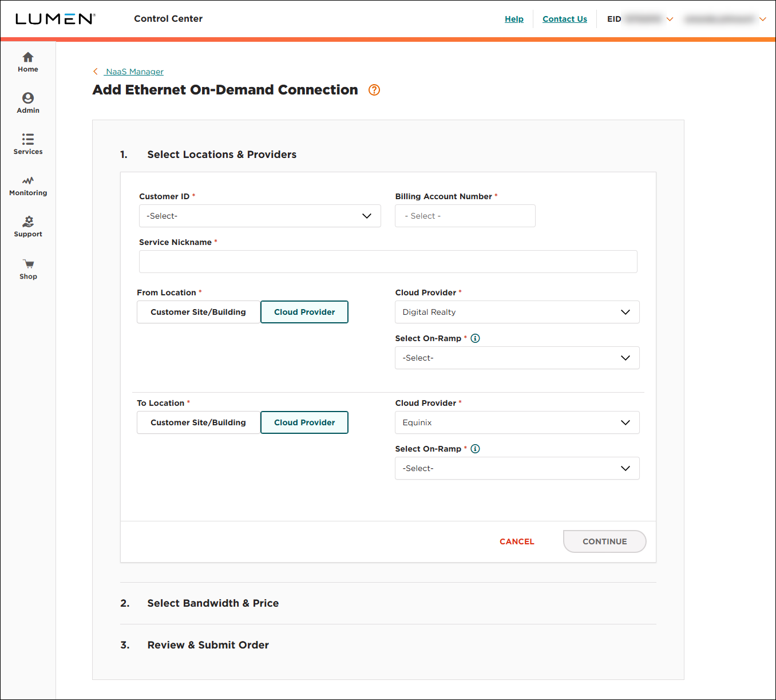Open From Location Select On-Ramp dropdown
This screenshot has height=700, width=776.
click(x=517, y=358)
